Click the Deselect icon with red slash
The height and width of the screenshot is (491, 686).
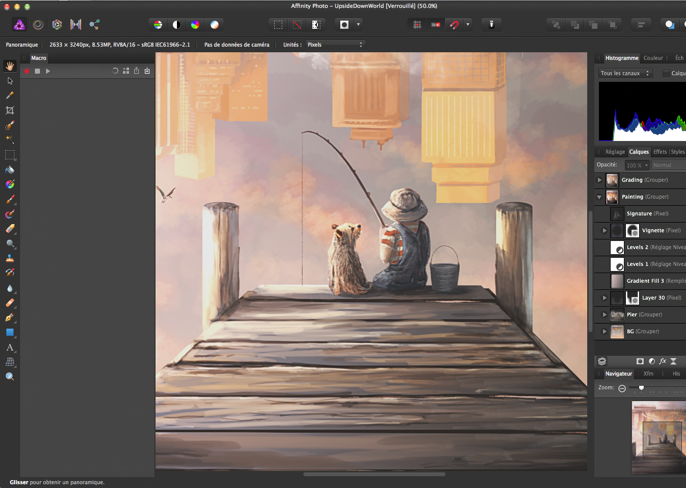tap(297, 25)
